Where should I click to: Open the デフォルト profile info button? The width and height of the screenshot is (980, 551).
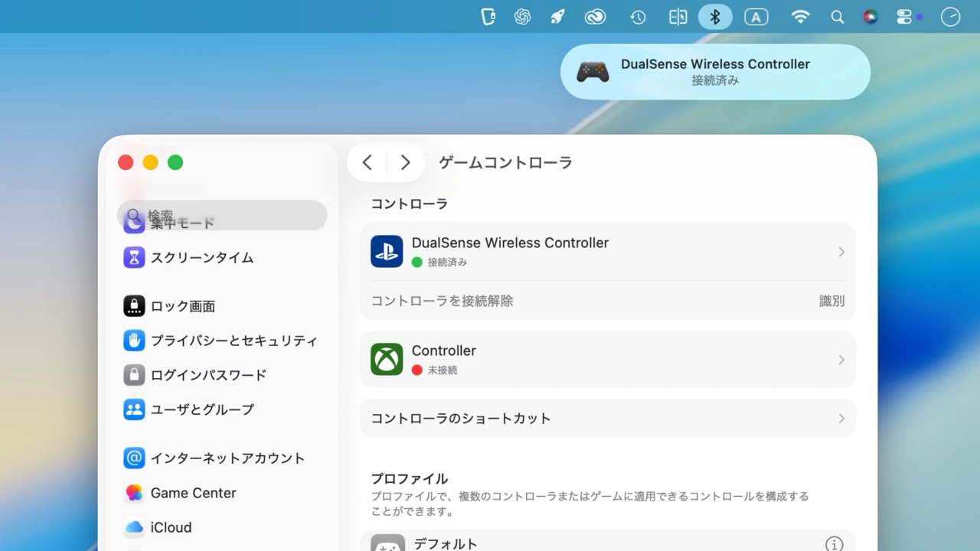tap(834, 543)
